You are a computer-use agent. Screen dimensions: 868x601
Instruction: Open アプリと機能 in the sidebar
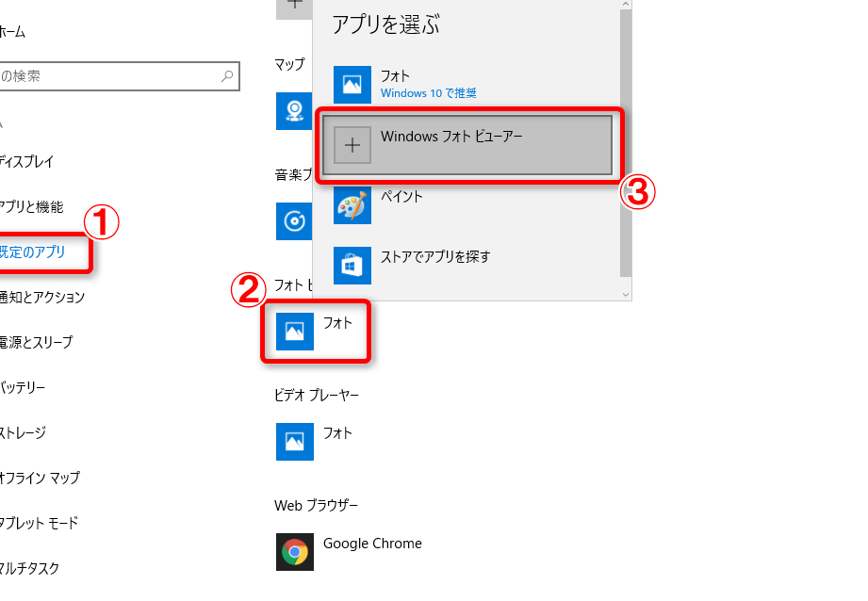pos(32,206)
